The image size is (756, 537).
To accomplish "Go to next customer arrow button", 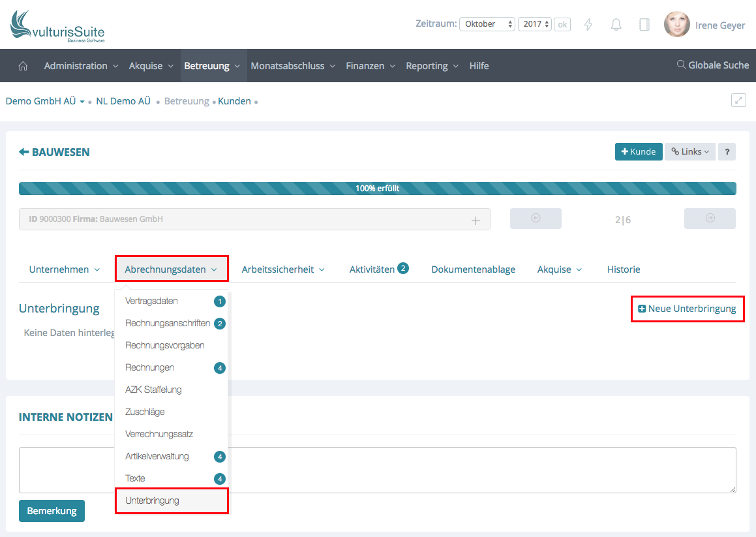I will click(710, 219).
